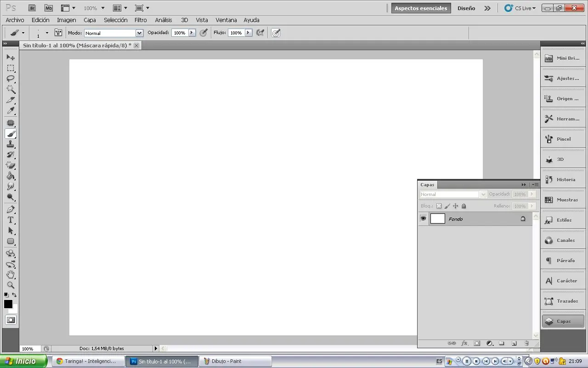The height and width of the screenshot is (368, 588).
Task: Toggle Quick Mask mode button
Action: (x=11, y=320)
